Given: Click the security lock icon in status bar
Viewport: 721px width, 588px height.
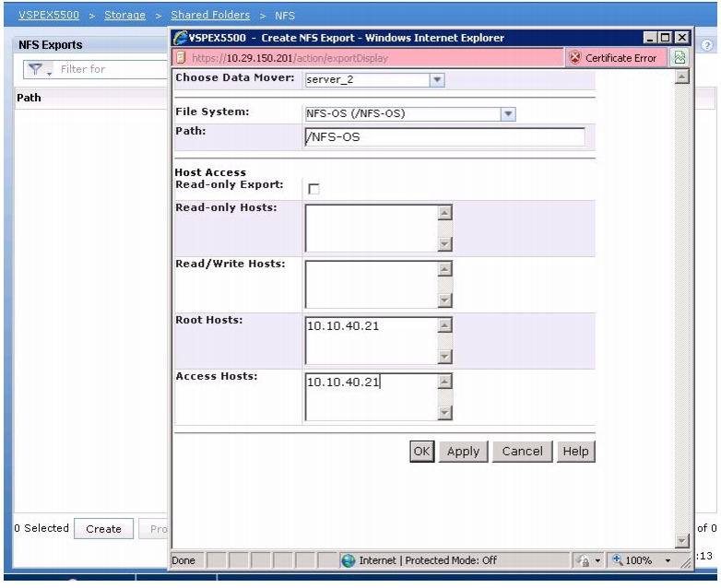Looking at the screenshot, I should 584,560.
